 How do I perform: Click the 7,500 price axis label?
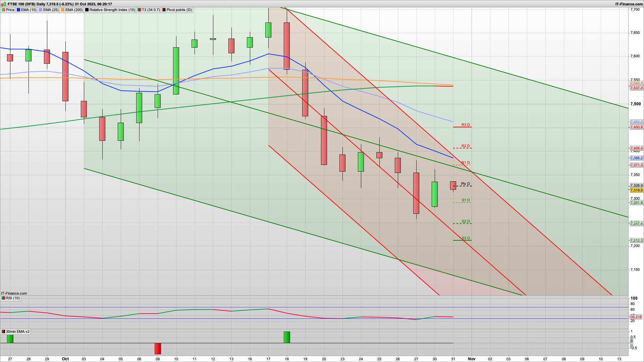pyautogui.click(x=636, y=104)
